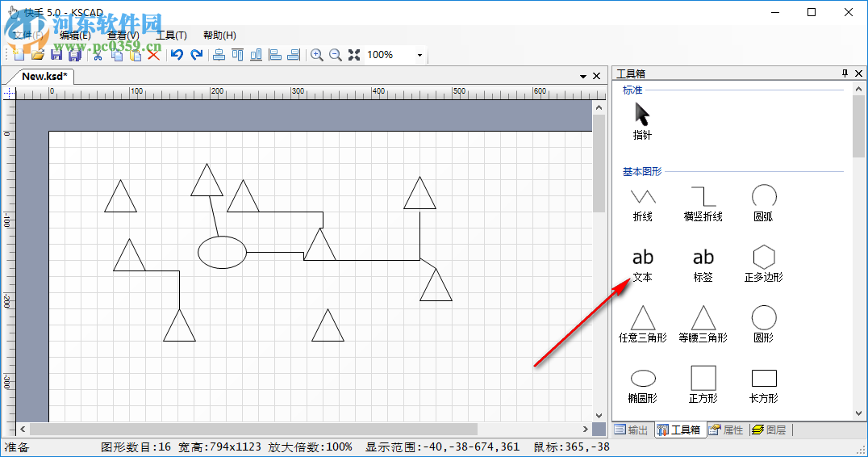Screen dimensions: 868x457
Task: Open the document tab list dropdown arrow
Action: [583, 77]
